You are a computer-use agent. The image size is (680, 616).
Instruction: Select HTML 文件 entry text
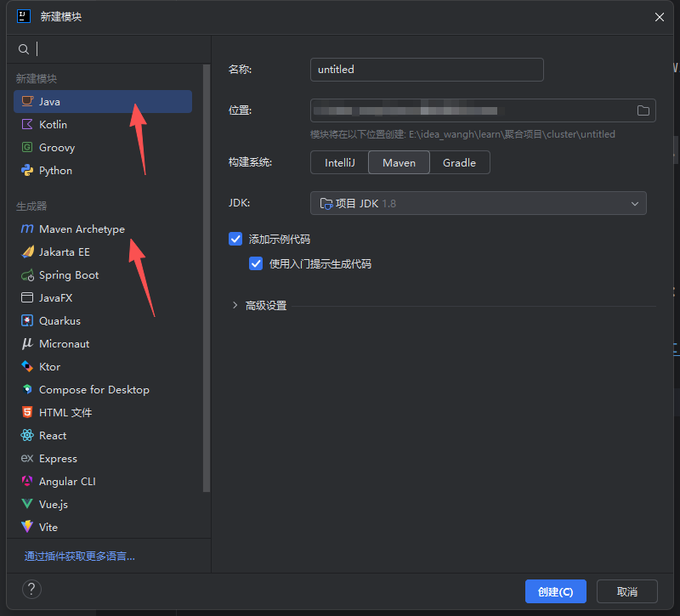point(65,412)
